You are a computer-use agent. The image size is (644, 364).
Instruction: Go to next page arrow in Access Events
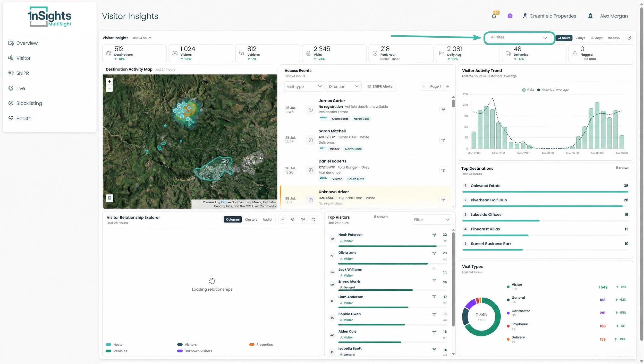[447, 86]
